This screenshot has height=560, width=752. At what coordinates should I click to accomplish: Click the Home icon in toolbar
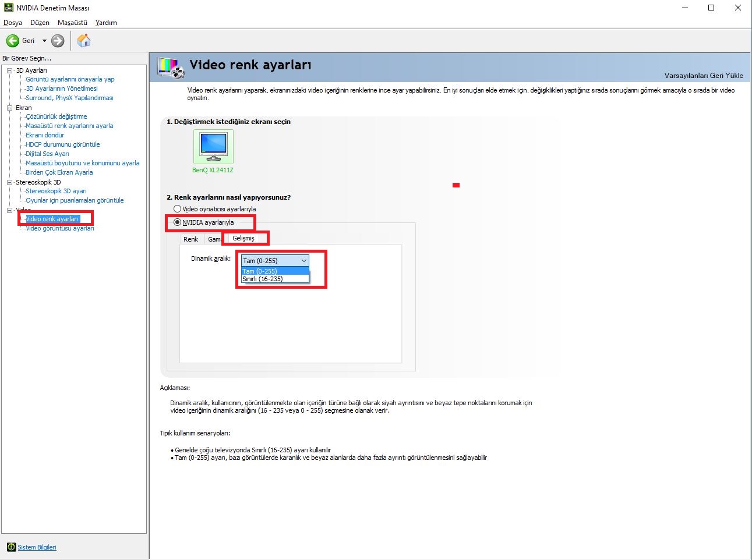(84, 40)
